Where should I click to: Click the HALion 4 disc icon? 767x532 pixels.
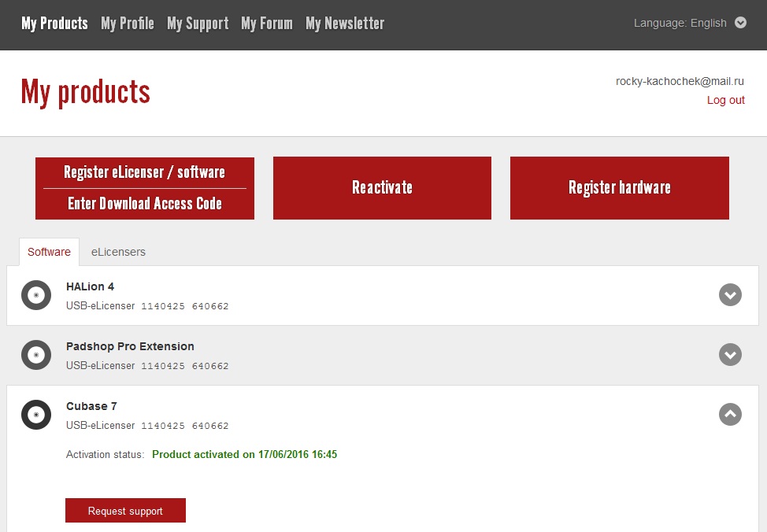[36, 295]
